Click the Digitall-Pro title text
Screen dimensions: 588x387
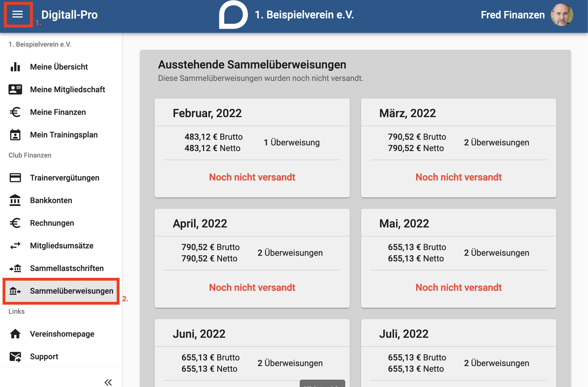(69, 15)
